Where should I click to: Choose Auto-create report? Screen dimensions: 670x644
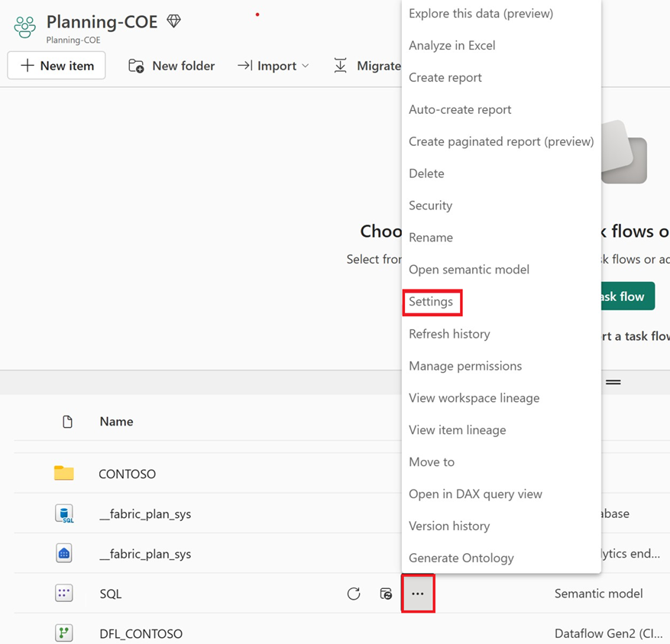point(460,109)
